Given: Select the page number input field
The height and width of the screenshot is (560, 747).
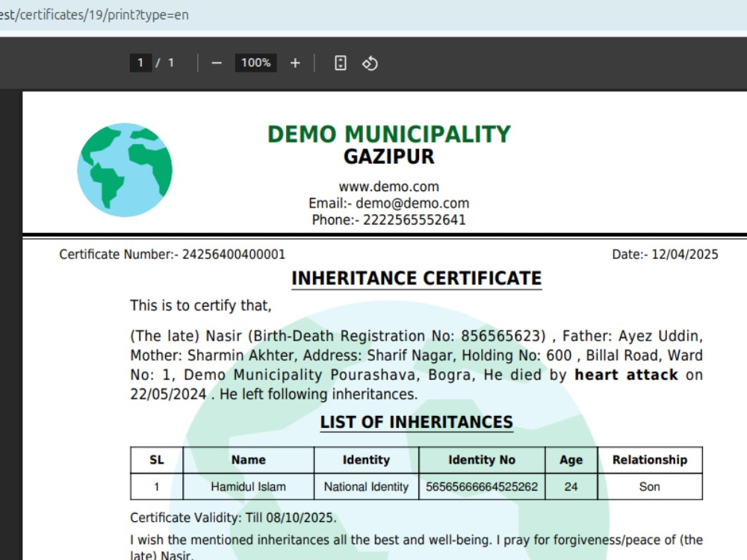Looking at the screenshot, I should coord(140,63).
